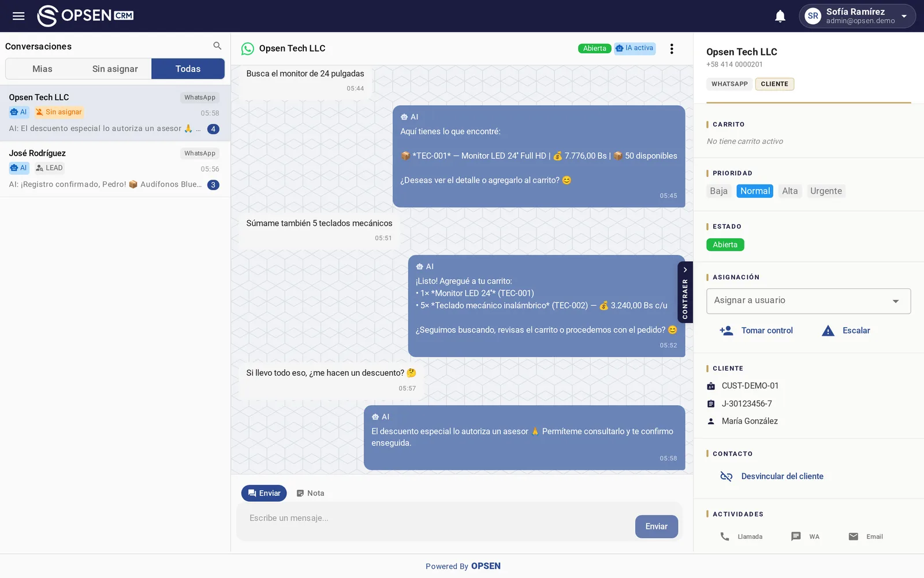Click the AI badge on Opsen Tech row
This screenshot has height=578, width=924.
click(x=18, y=112)
